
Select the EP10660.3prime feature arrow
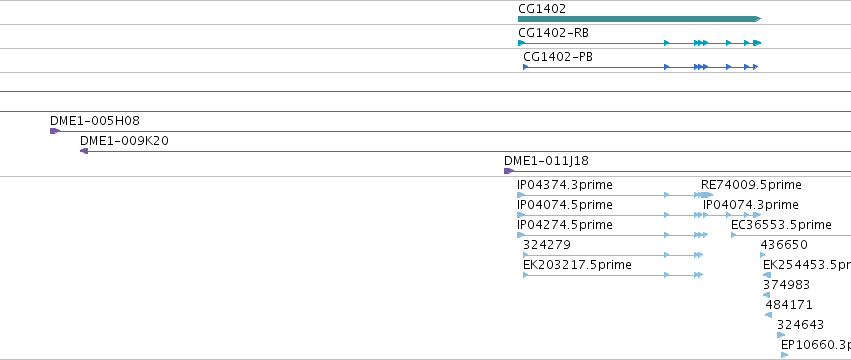[785, 355]
